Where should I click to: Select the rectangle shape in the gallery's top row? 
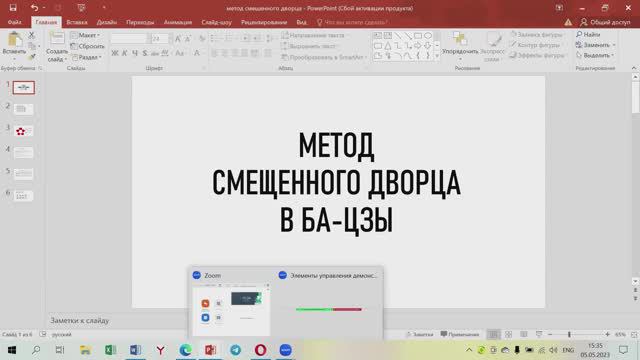point(418,36)
